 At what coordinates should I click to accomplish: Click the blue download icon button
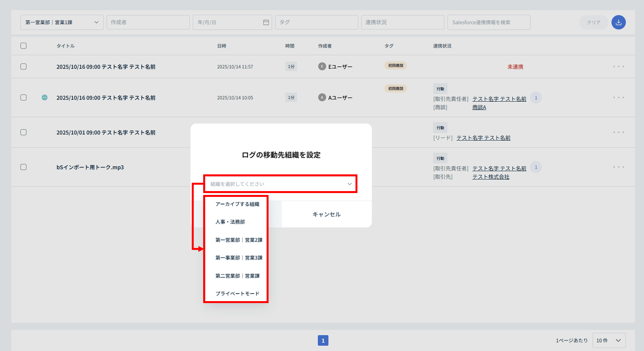point(618,23)
